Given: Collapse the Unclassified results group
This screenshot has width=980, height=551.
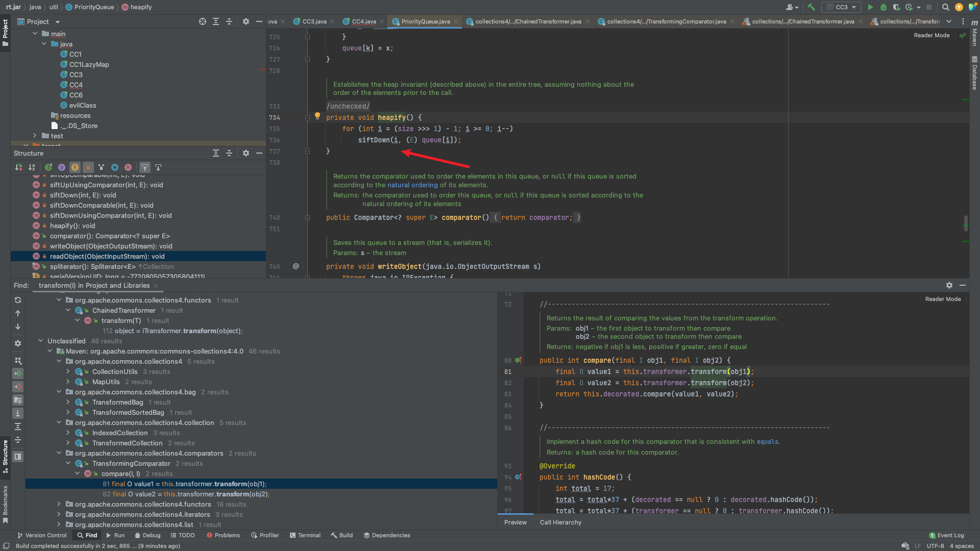Looking at the screenshot, I should tap(40, 341).
